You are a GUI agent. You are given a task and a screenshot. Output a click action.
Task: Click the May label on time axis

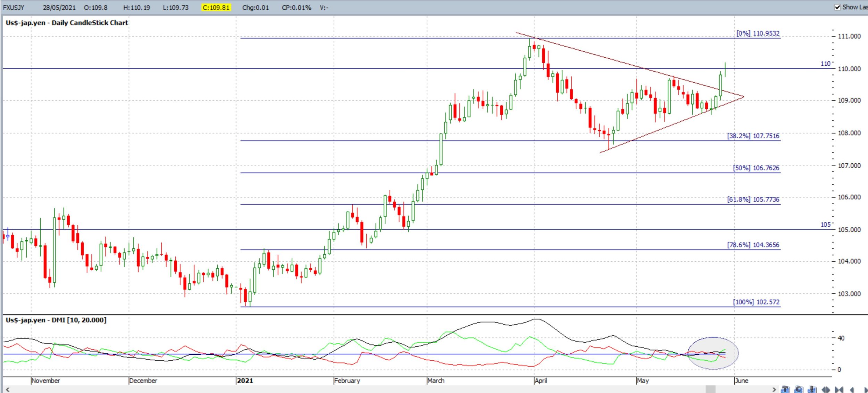643,381
